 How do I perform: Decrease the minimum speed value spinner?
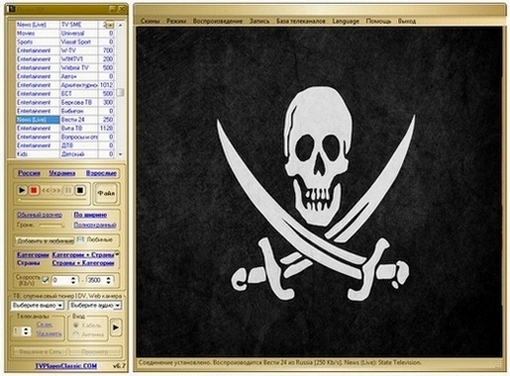73,282
